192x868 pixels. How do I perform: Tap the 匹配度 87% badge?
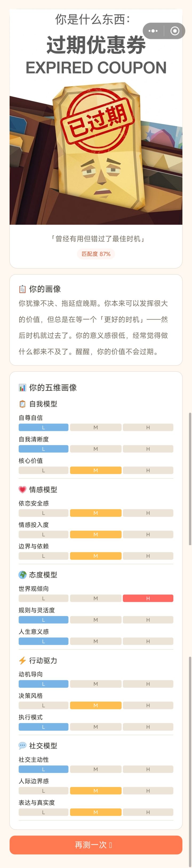click(96, 254)
